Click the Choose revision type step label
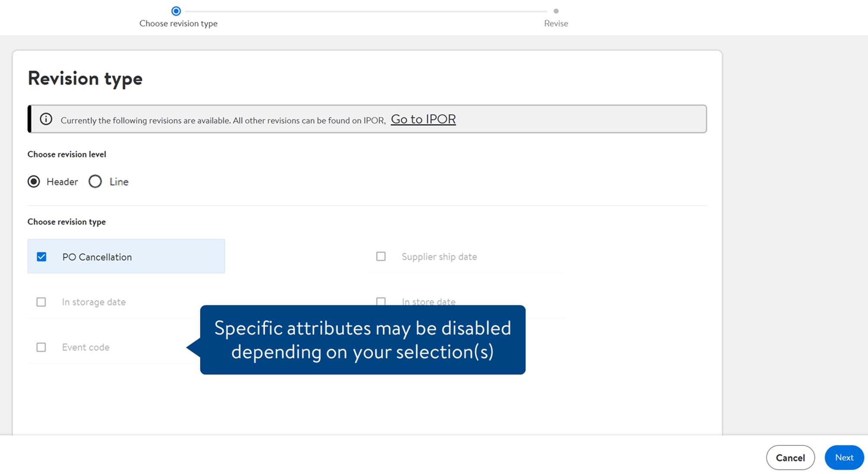The image size is (868, 474). pos(178,23)
